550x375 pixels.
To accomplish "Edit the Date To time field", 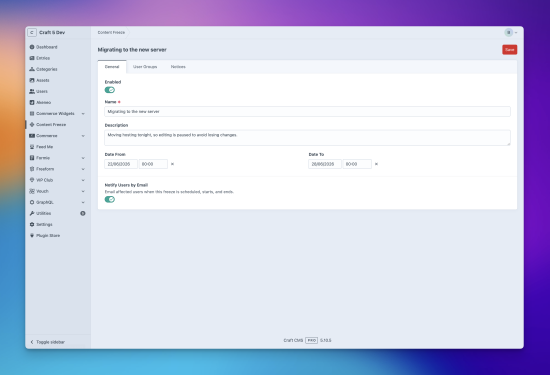I will click(357, 164).
